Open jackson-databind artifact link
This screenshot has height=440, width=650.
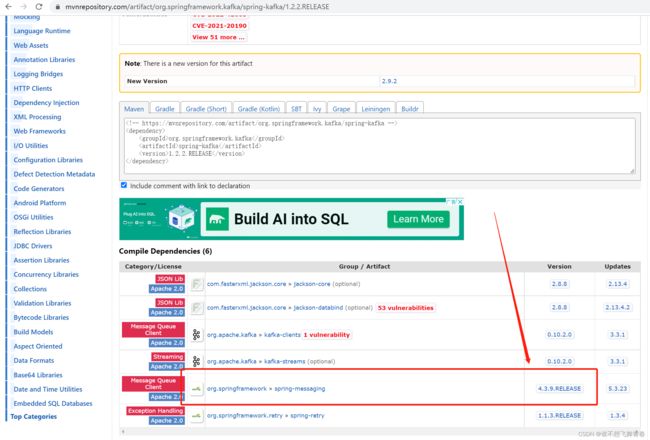pyautogui.click(x=318, y=308)
